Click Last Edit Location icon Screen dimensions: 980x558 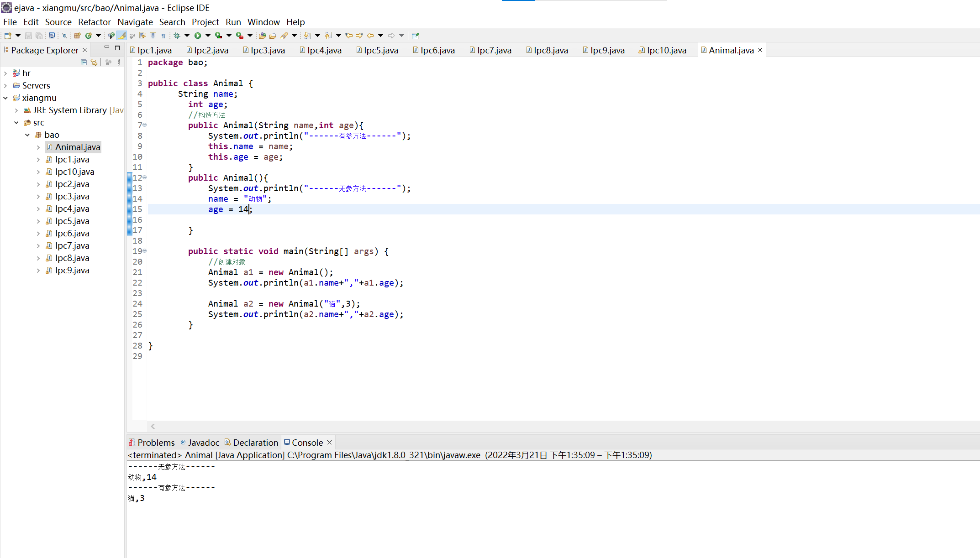coord(349,36)
